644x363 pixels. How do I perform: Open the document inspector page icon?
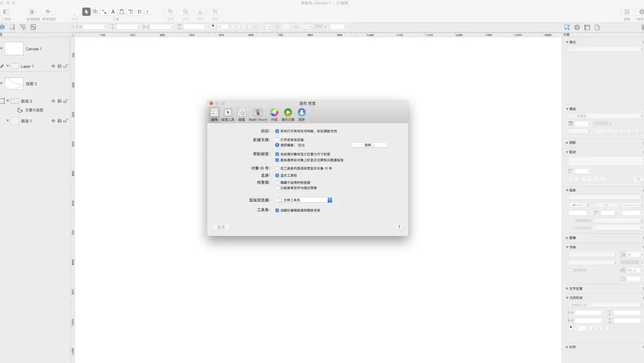coord(597,27)
